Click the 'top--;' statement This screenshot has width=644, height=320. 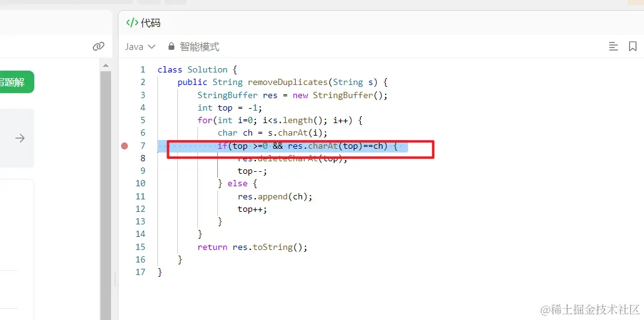point(252,171)
